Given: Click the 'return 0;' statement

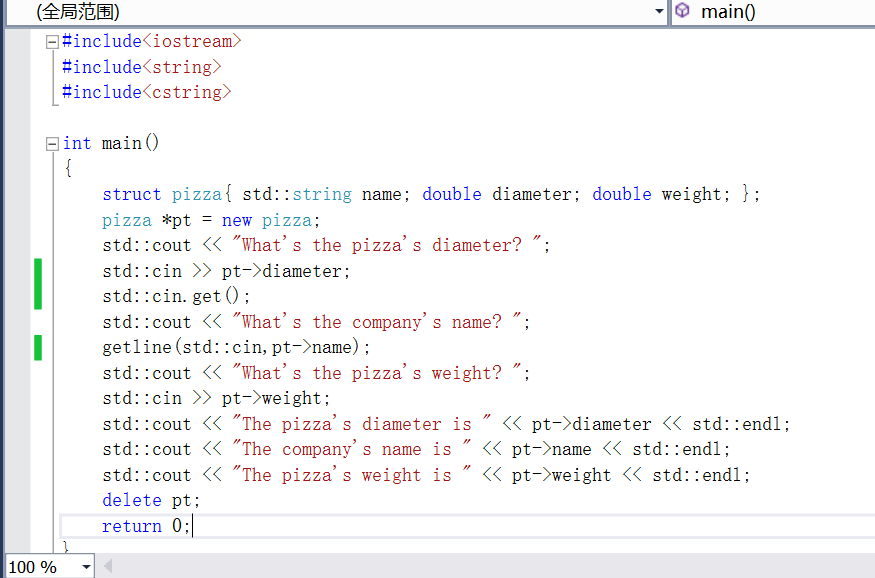Looking at the screenshot, I should point(146,526).
